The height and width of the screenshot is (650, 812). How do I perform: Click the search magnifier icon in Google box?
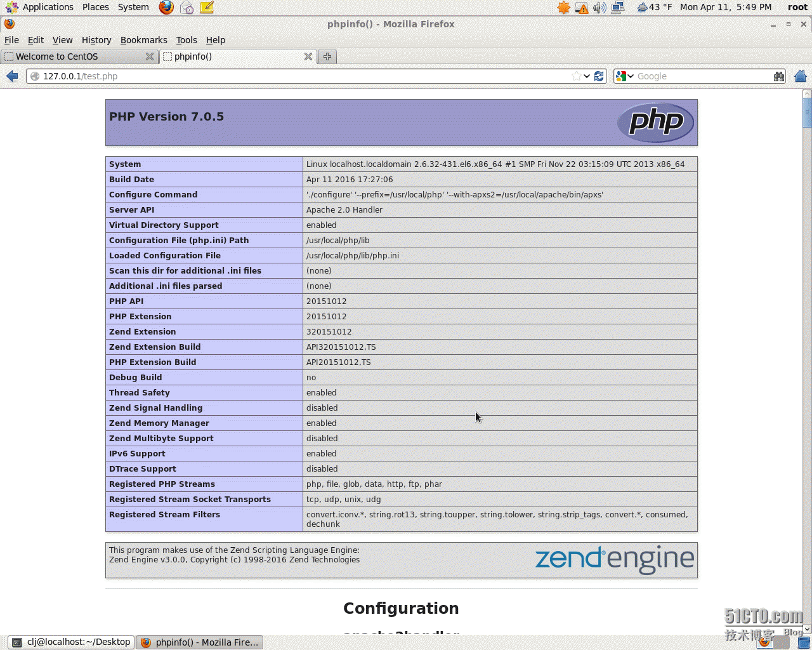[x=779, y=76]
